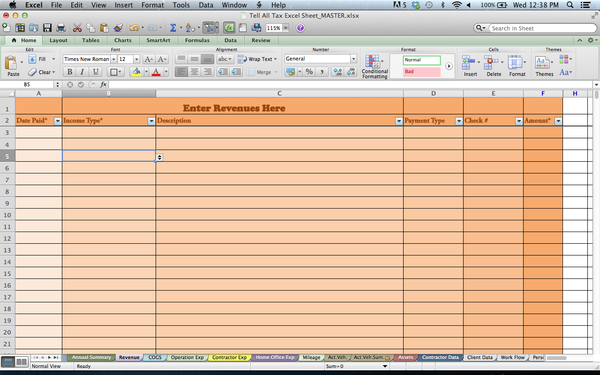This screenshot has width=600, height=375.
Task: Open the font size dropdown
Action: tap(137, 59)
